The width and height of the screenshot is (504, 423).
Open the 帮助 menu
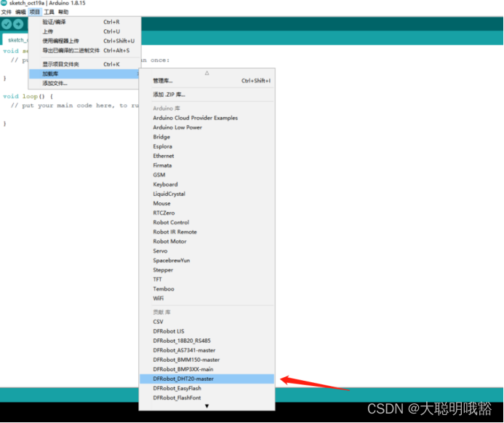click(x=63, y=12)
